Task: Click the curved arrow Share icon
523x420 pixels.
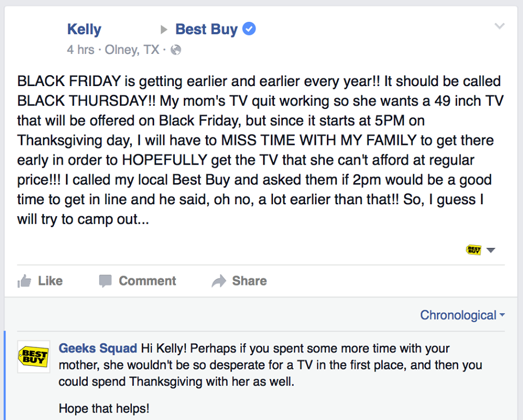Action: pyautogui.click(x=219, y=281)
